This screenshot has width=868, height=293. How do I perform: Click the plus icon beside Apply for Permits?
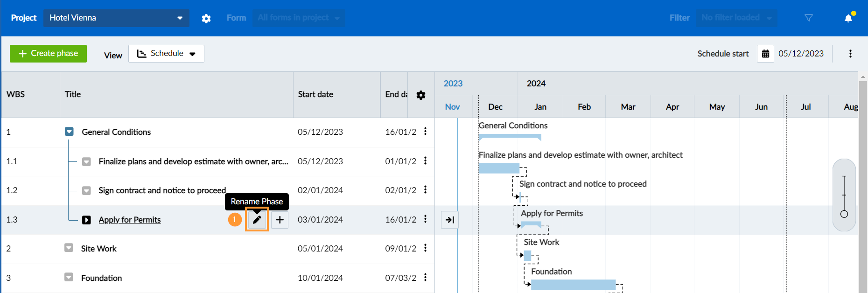(280, 220)
